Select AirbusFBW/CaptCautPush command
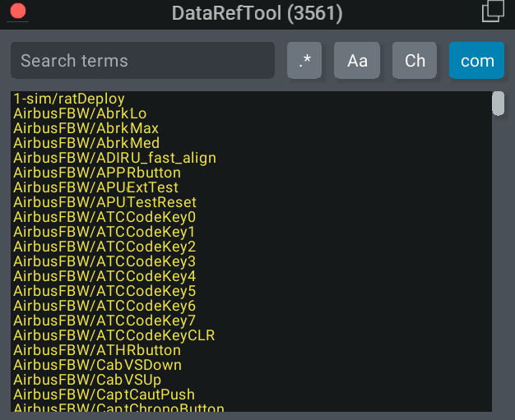 tap(104, 395)
